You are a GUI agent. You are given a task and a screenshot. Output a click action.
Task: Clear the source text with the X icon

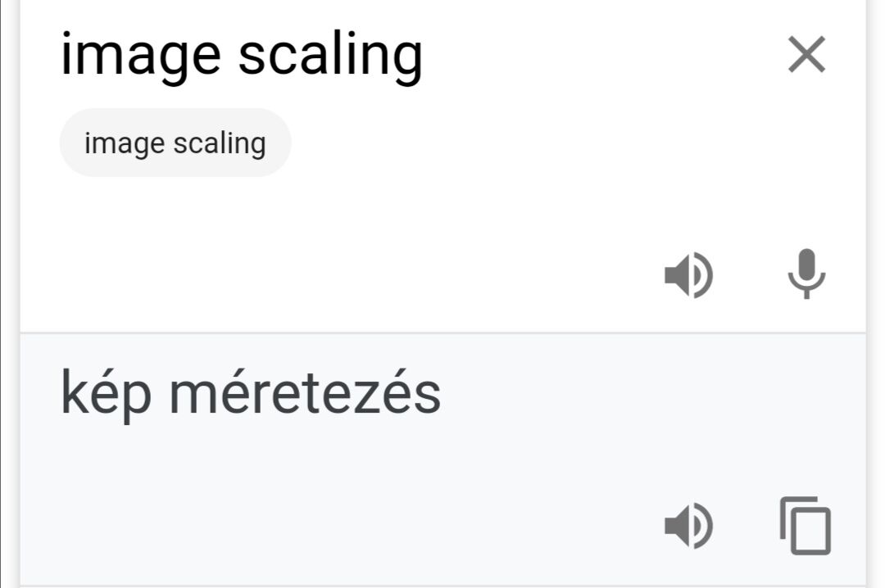(806, 55)
